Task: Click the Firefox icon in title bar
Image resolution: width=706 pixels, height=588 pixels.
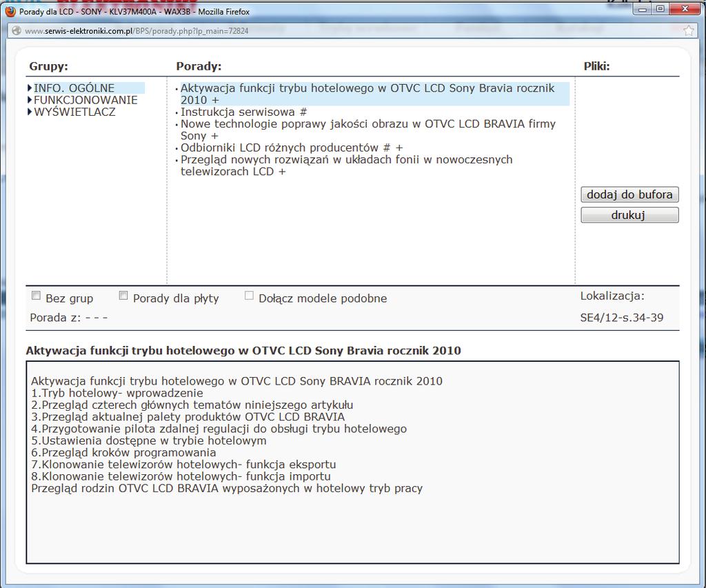Action: (x=10, y=11)
